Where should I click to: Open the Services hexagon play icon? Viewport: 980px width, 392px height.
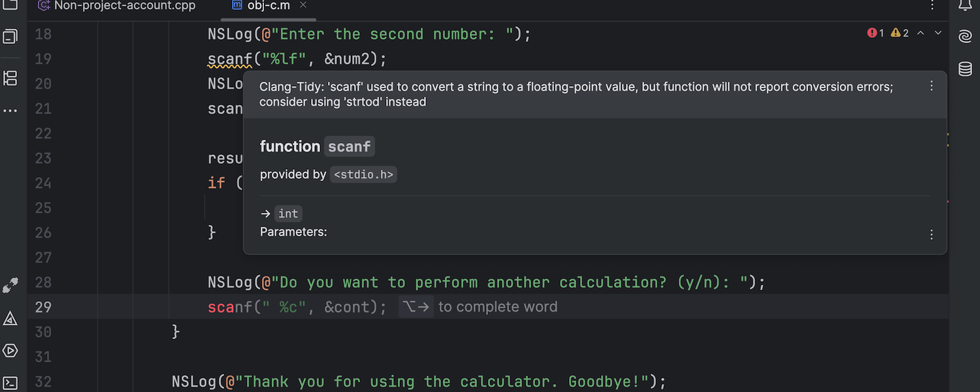(x=10, y=350)
